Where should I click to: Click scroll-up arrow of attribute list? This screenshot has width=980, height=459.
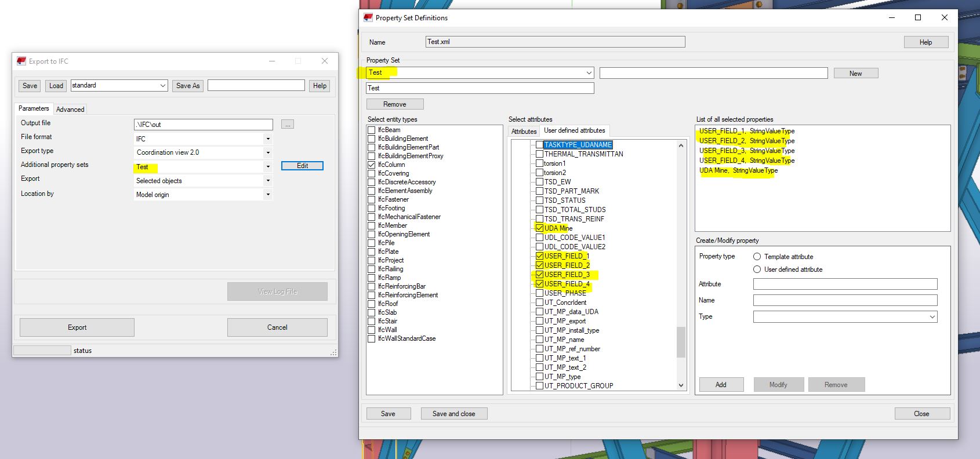point(681,145)
